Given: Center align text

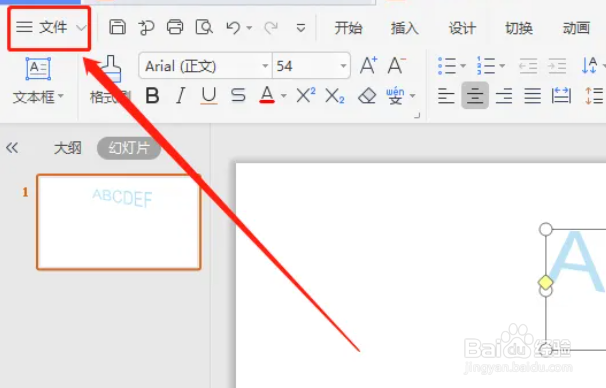Looking at the screenshot, I should tap(475, 95).
